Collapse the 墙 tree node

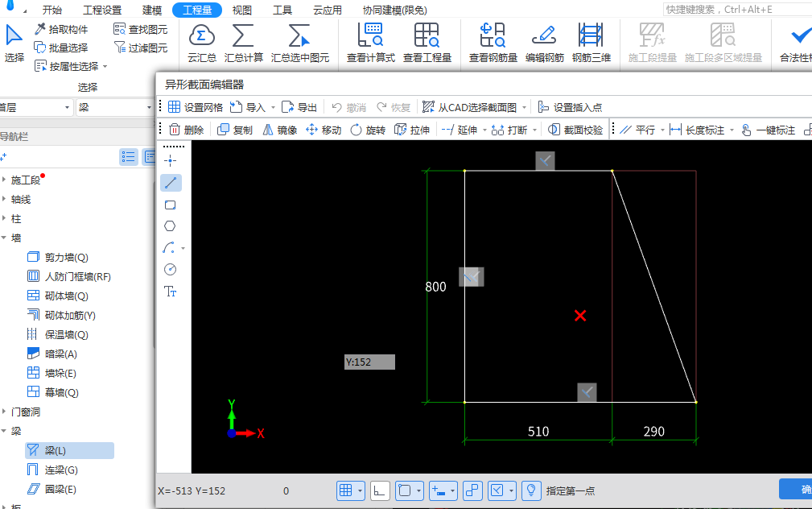pyautogui.click(x=4, y=238)
